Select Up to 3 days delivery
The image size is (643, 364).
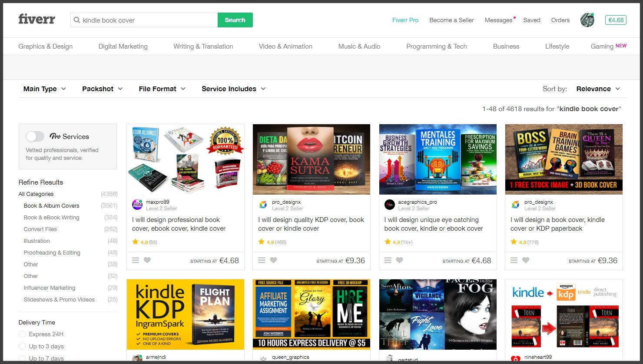22,346
